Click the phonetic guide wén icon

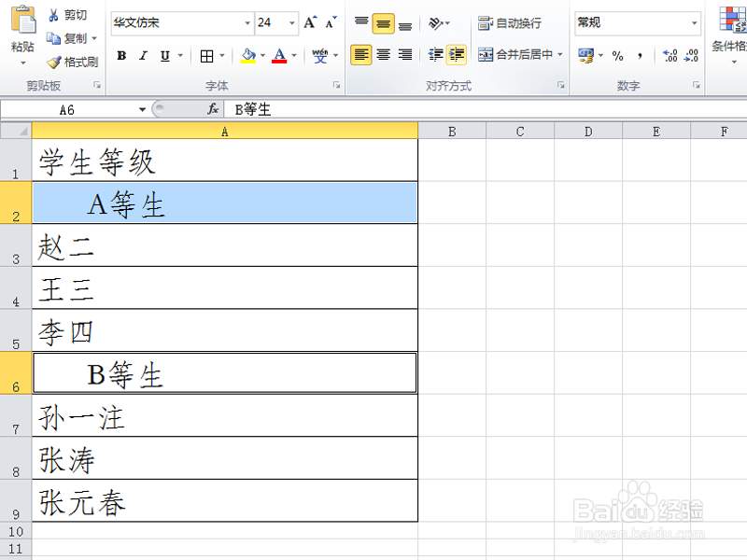(320, 56)
